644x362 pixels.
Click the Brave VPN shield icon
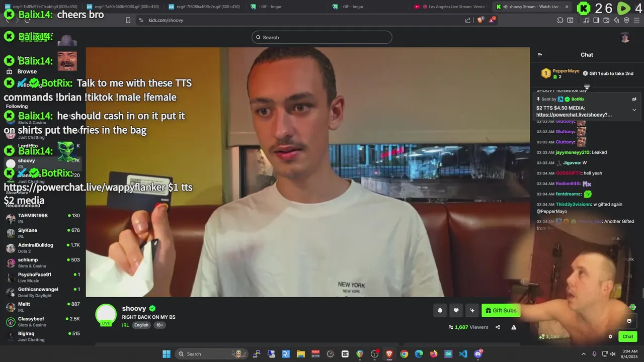tap(626, 20)
